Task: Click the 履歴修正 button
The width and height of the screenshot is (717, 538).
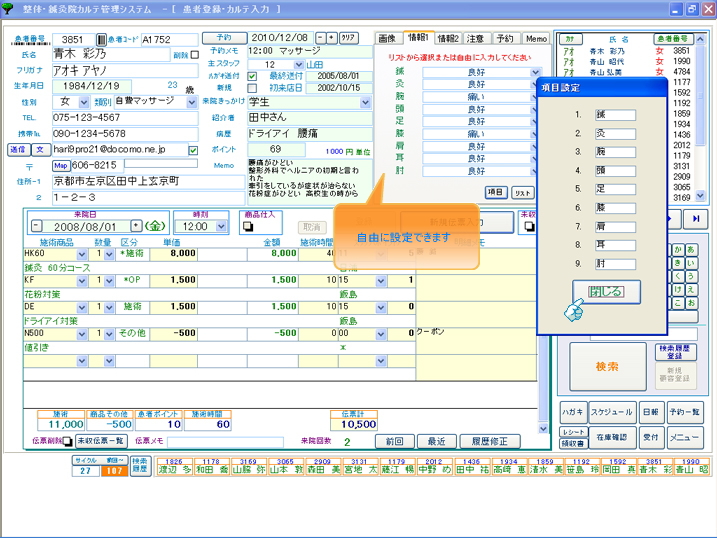Action: tap(490, 441)
